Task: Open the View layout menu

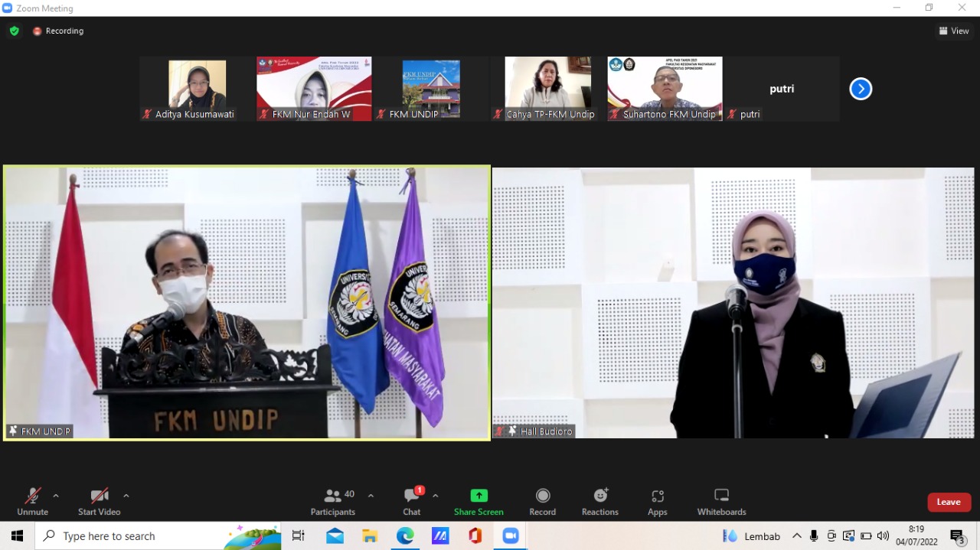Action: click(x=954, y=31)
